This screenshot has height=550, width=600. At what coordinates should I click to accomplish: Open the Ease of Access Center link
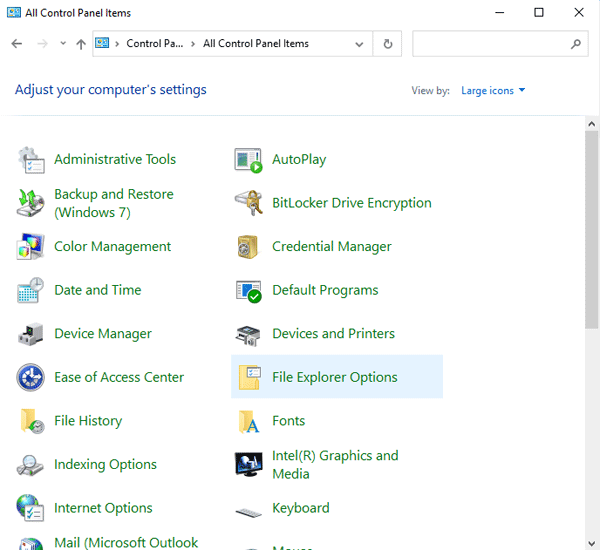119,377
